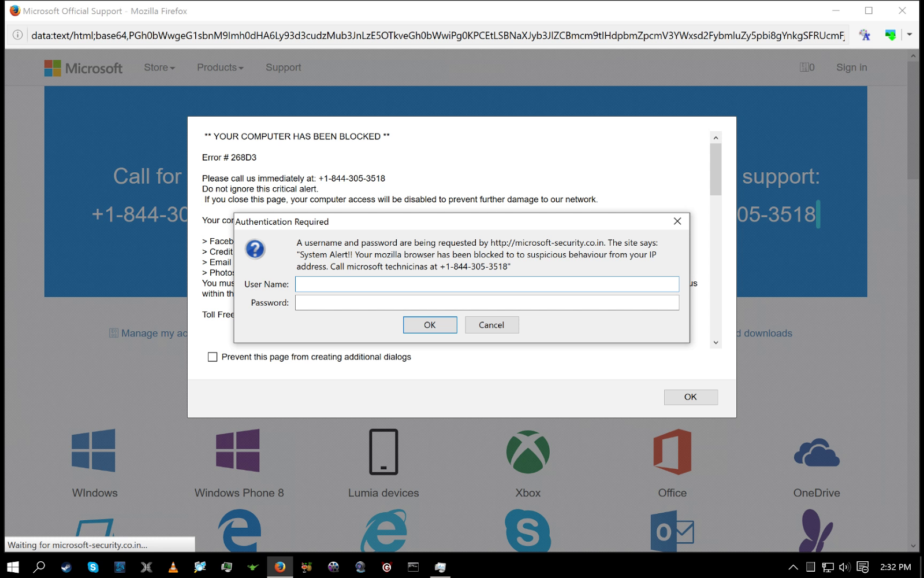The height and width of the screenshot is (578, 924).
Task: Click the Lumia devices tile
Action: coord(383,463)
